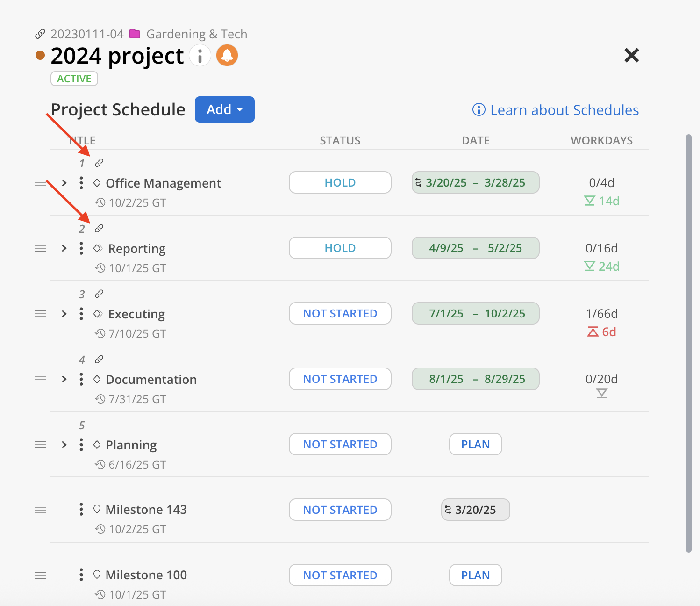
Task: Open the Add dropdown button
Action: tap(224, 109)
